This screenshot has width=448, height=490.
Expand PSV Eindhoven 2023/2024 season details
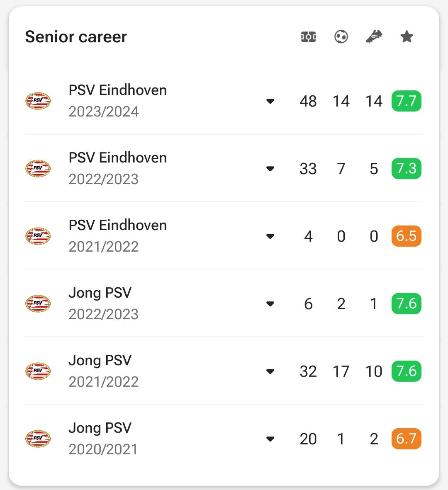pos(270,101)
